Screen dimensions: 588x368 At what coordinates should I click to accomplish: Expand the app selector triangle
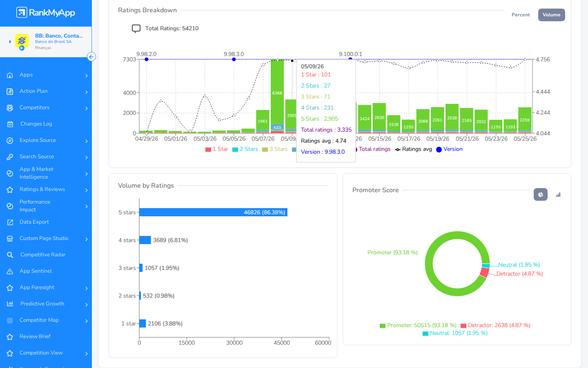point(10,42)
